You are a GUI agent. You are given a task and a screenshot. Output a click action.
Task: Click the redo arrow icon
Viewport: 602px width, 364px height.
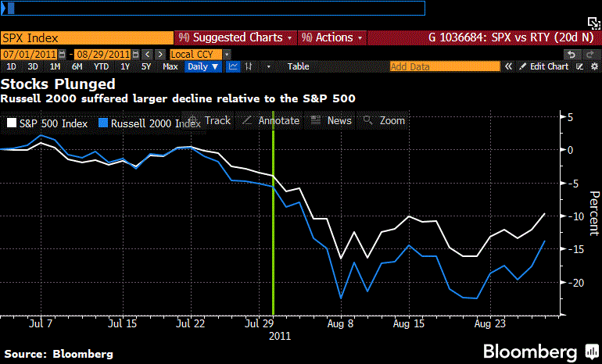591,55
